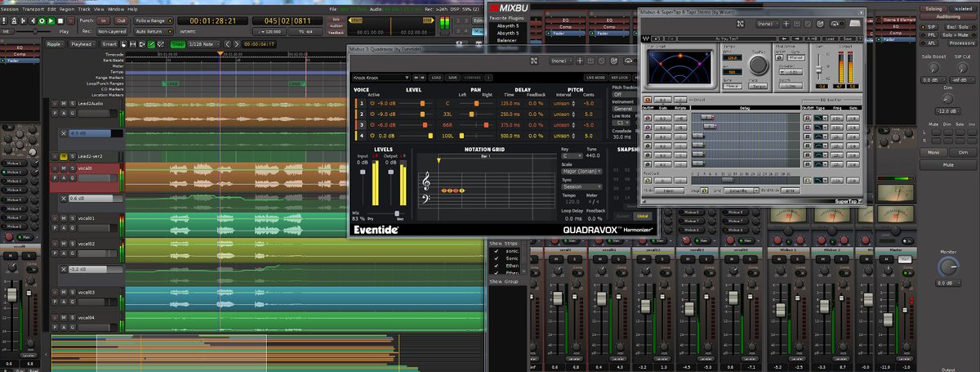Open the Session menu
This screenshot has width=980, height=372.
click(11, 8)
